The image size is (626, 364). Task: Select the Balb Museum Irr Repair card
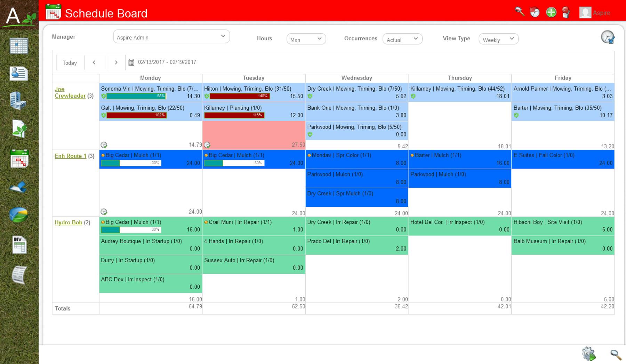(x=563, y=245)
